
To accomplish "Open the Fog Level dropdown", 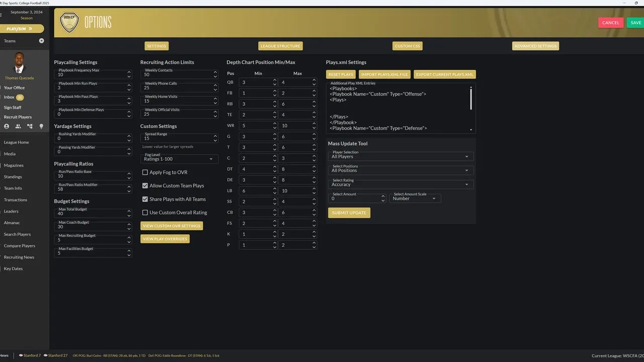I will point(179,159).
